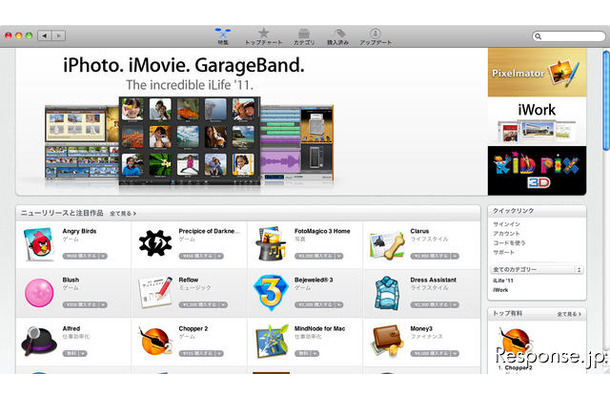The width and height of the screenshot is (610, 400).
Task: Click the vertical scrollbar thumb
Action: [x=606, y=100]
